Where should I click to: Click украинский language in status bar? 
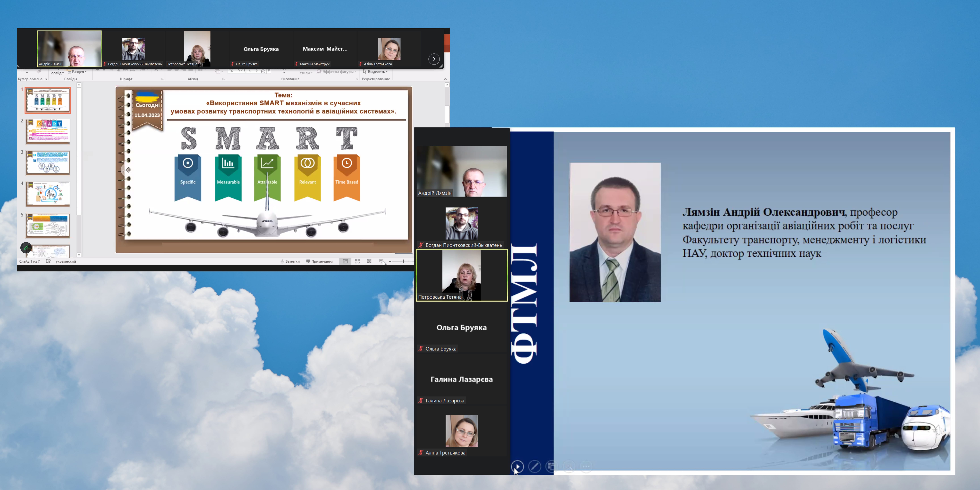66,261
